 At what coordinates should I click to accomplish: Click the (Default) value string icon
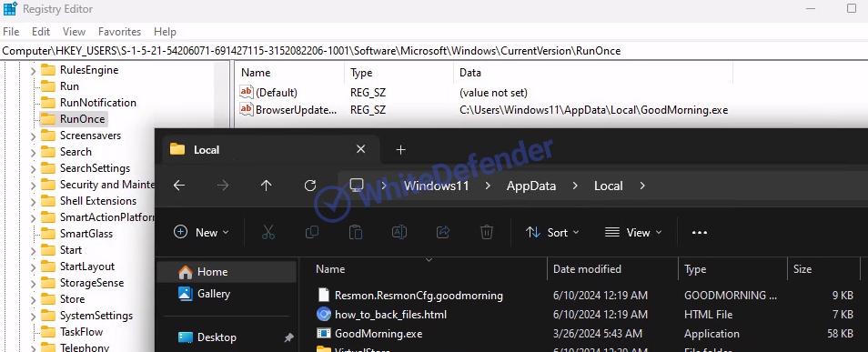coord(247,93)
